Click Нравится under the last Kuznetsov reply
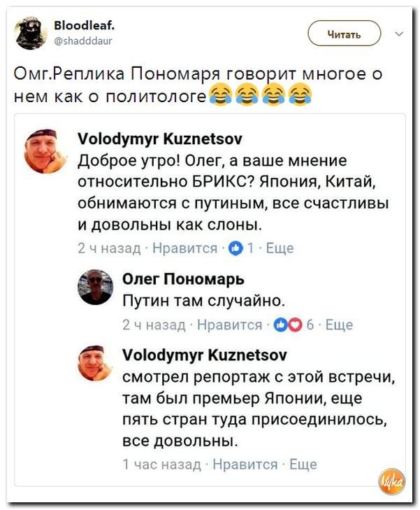The image size is (420, 510). 244,464
